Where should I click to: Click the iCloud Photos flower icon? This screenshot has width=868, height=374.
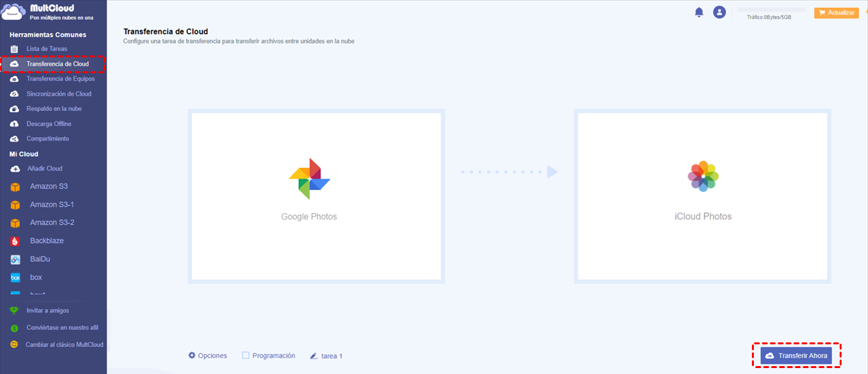[703, 176]
